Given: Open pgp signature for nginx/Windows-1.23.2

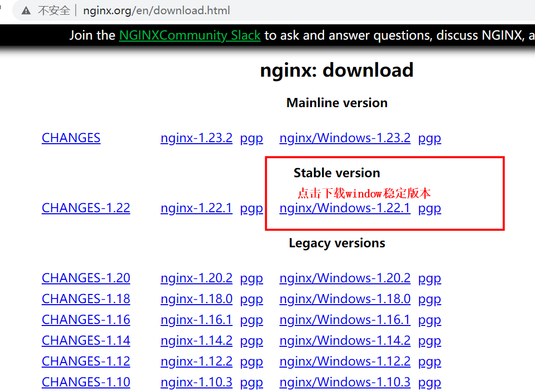Looking at the screenshot, I should tap(429, 139).
